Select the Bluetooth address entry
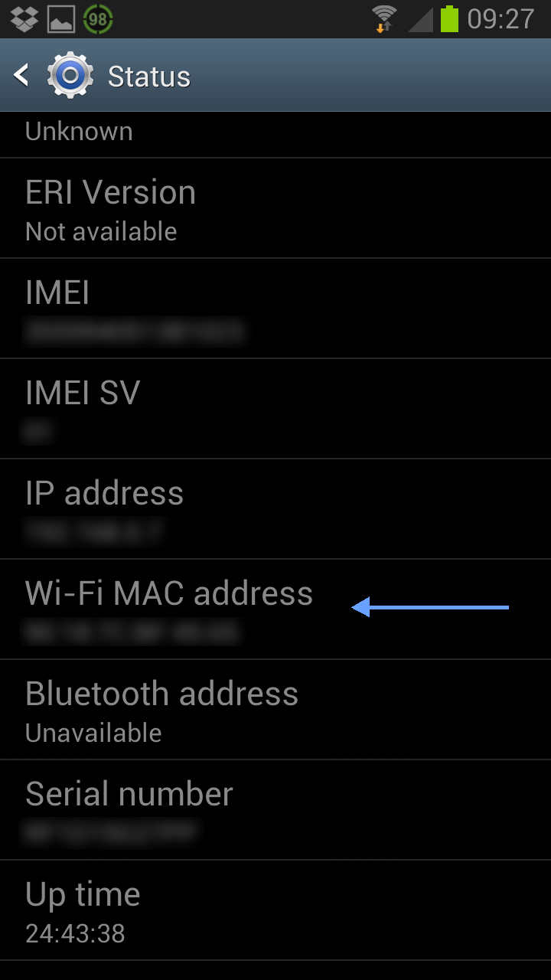The height and width of the screenshot is (980, 551). tap(275, 710)
